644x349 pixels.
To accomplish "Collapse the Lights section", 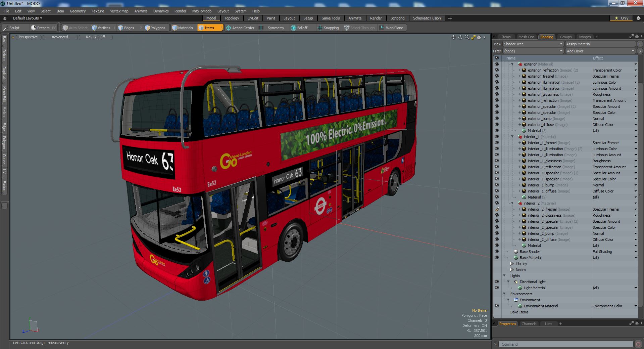I will 504,276.
